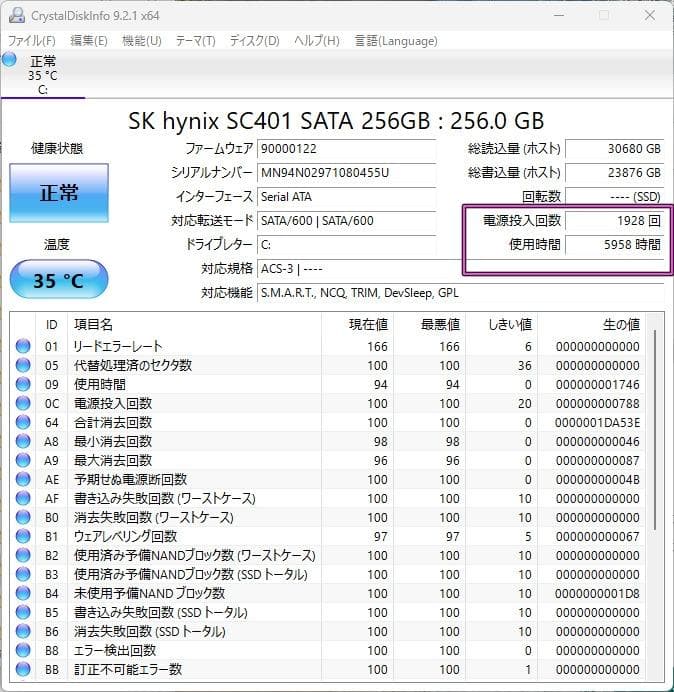Click status orb of 代替処理済のセクタ数 row
The height and width of the screenshot is (692, 674).
[x=23, y=365]
